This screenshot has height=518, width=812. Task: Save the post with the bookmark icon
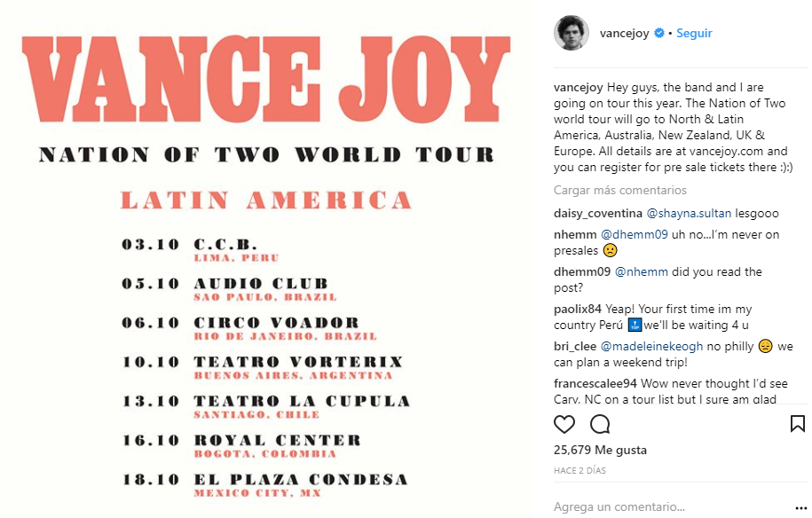[x=797, y=424]
